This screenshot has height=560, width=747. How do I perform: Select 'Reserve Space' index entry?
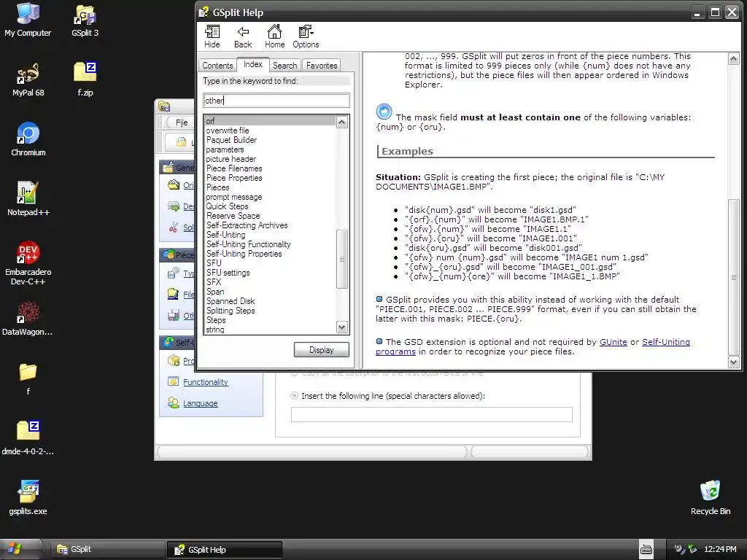point(233,216)
